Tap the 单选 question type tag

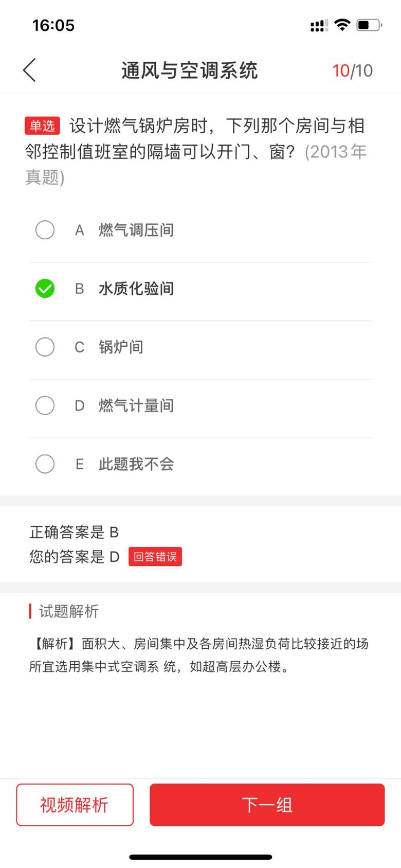click(42, 126)
